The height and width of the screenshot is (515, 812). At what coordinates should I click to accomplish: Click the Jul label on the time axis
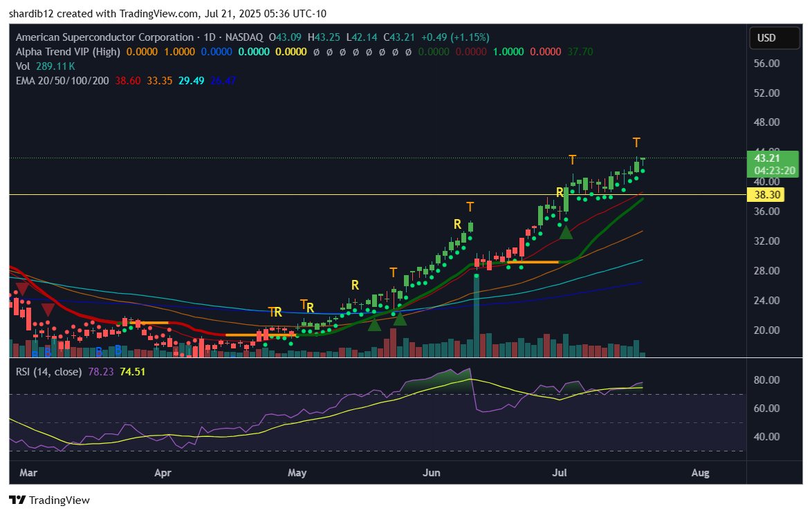pos(560,473)
